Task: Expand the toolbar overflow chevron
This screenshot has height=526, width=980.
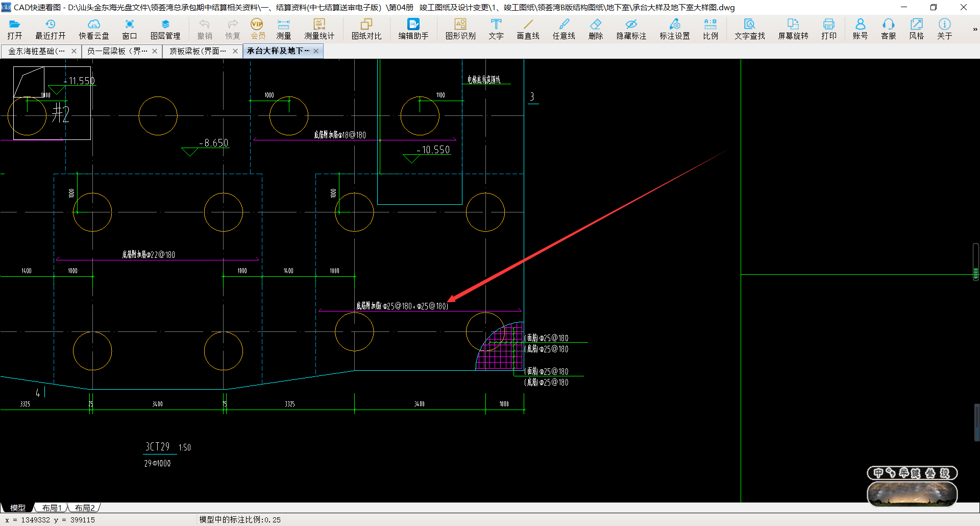Action: pos(974,29)
